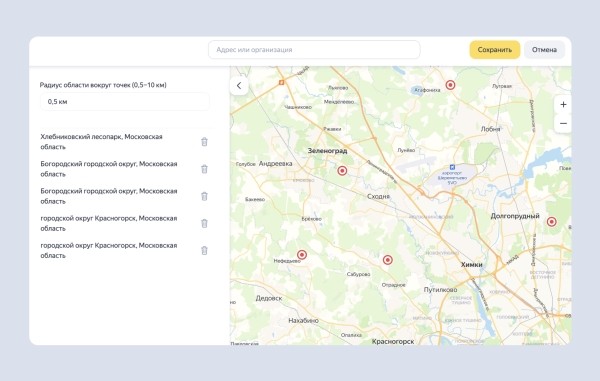
Task: Delete last городской округ Красногорск entry
Action: [x=204, y=251]
